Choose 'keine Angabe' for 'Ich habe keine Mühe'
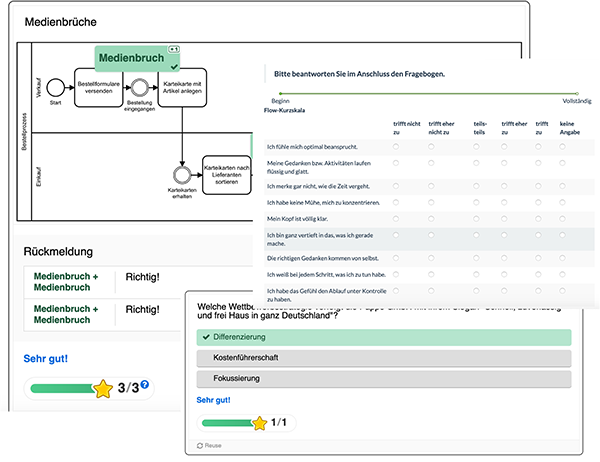The image size is (600, 462). [x=562, y=202]
